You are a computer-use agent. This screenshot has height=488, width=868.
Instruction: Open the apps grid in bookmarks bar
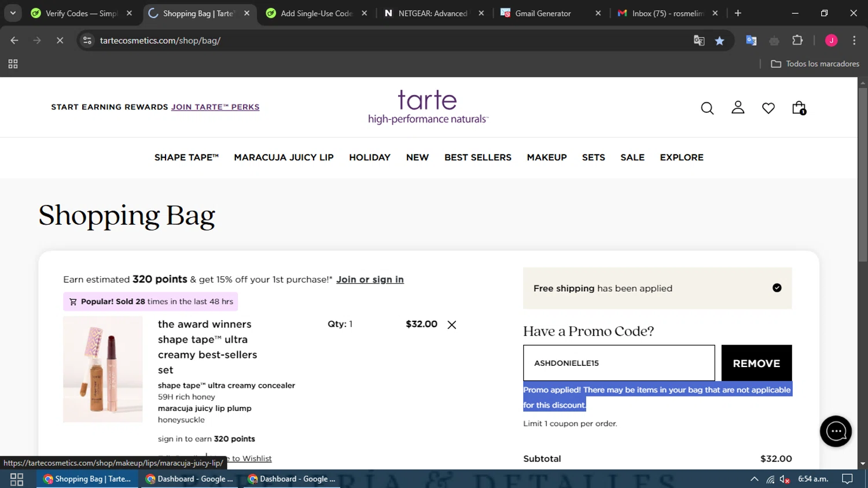pyautogui.click(x=13, y=64)
